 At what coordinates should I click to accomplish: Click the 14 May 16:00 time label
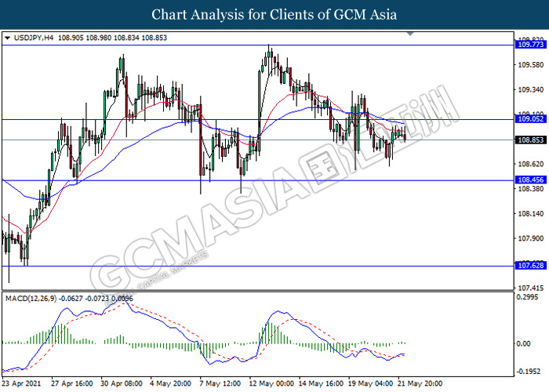321,383
